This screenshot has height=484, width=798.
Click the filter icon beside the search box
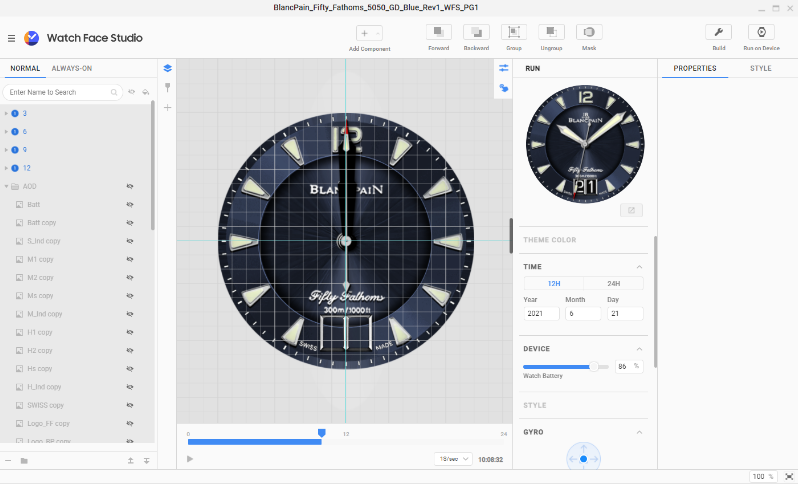pyautogui.click(x=146, y=92)
